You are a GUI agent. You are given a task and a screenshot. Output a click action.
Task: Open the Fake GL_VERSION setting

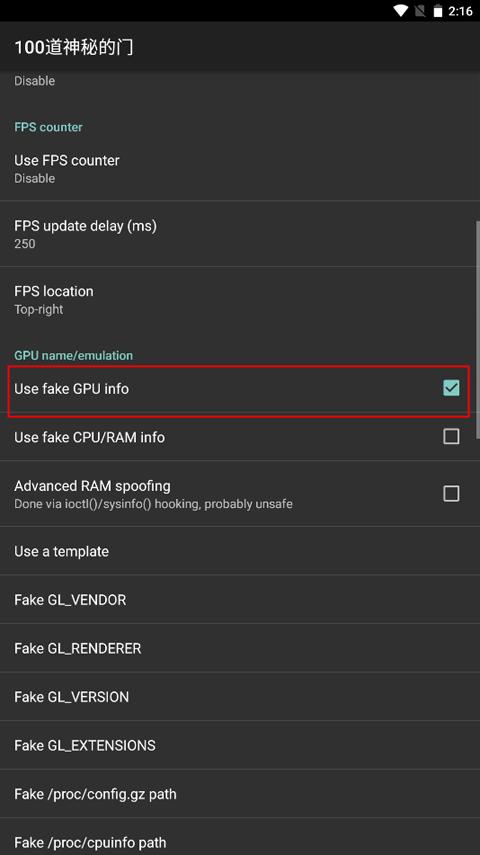240,696
